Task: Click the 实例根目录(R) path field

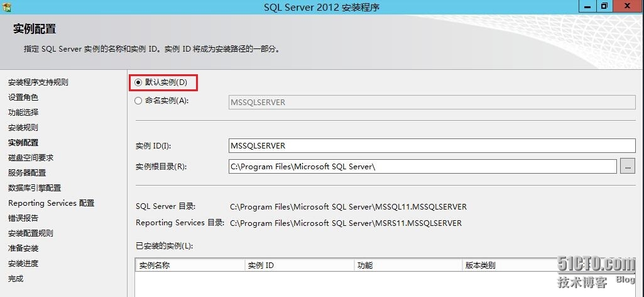Action: point(423,167)
